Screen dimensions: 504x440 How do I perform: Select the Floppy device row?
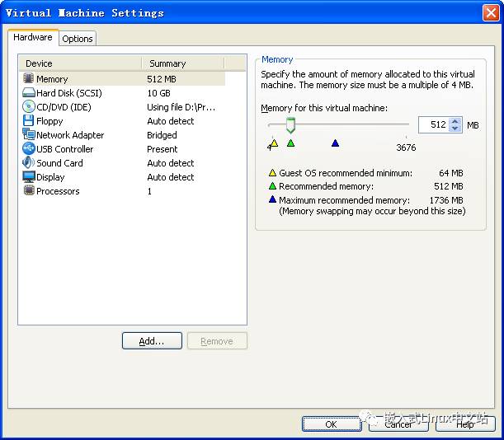(x=124, y=121)
